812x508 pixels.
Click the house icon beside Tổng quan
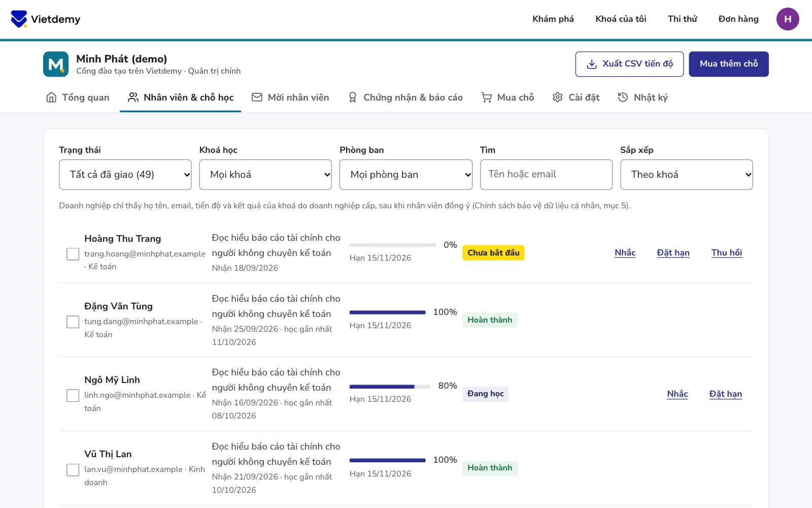51,98
